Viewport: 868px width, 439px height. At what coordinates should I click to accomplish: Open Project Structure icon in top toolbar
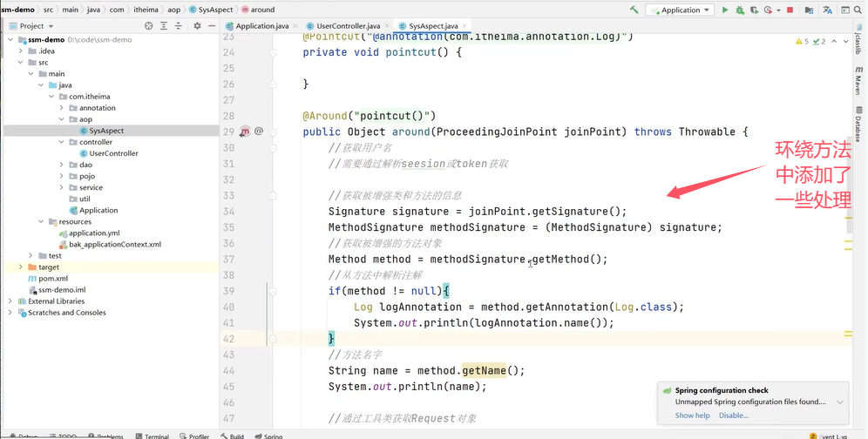(809, 10)
